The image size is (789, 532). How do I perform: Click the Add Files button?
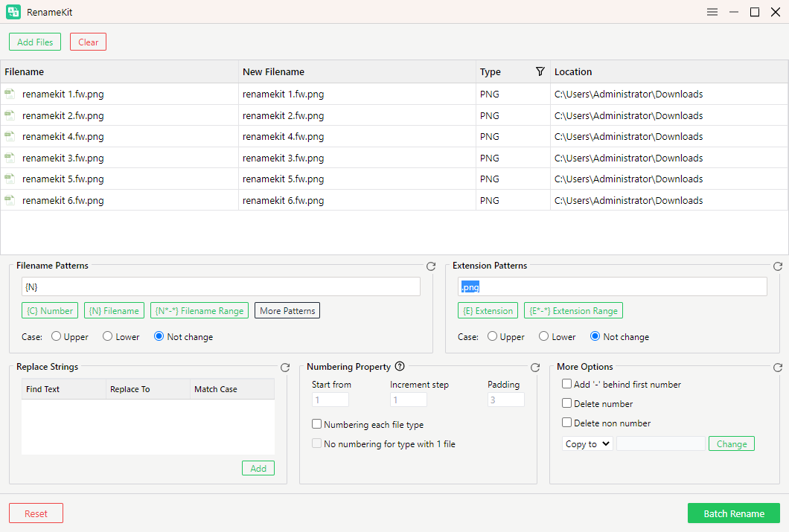[35, 42]
